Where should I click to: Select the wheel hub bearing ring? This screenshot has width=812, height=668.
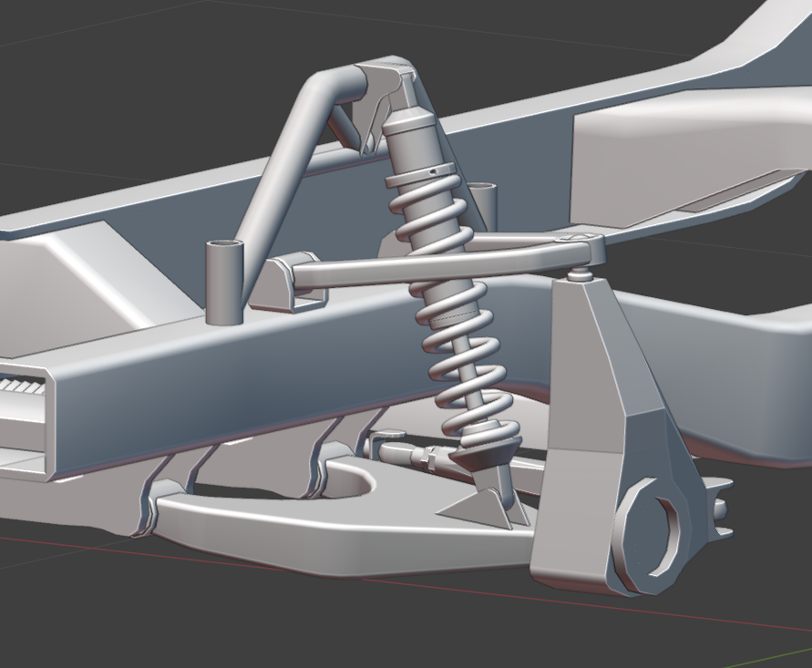coord(647,535)
